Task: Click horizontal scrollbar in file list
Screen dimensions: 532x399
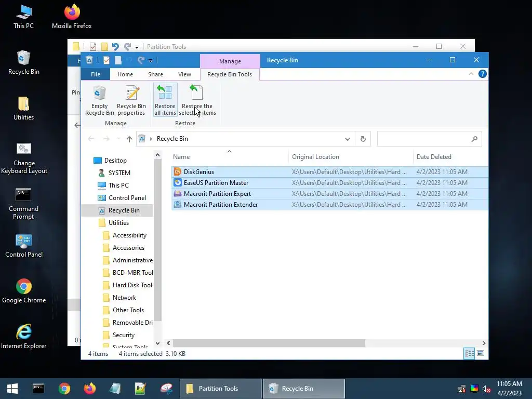Action: [269, 343]
